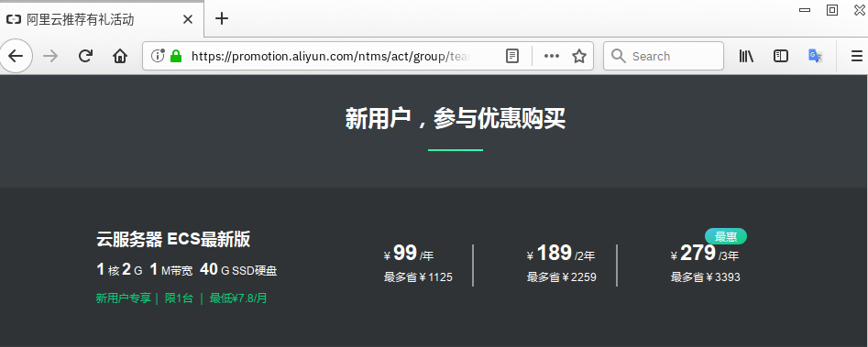Toggle the sidebar panel icon
This screenshot has height=347, width=868.
(781, 56)
